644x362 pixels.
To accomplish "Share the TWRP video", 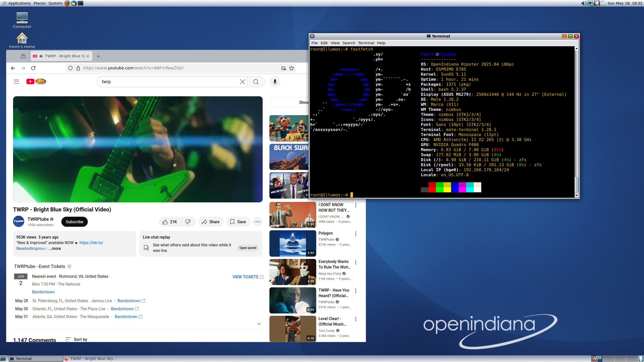I will pos(211,222).
